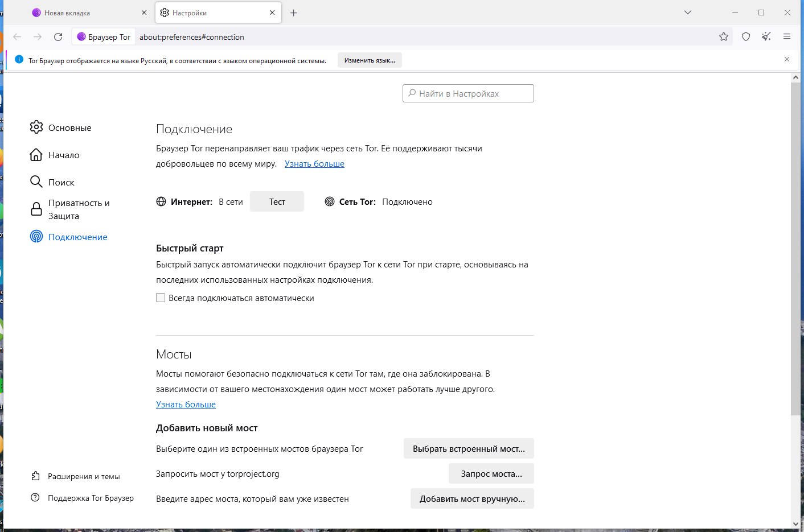Bookmark this page with the star icon
The image size is (804, 532).
point(724,37)
